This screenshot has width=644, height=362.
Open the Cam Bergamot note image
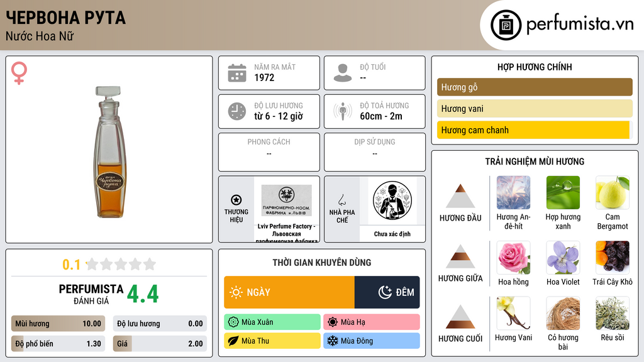(613, 193)
